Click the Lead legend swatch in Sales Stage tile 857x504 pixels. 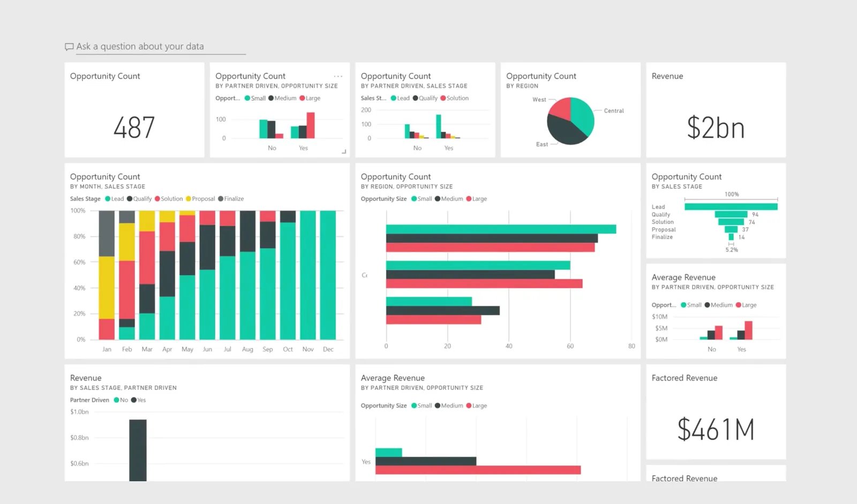coord(394,98)
